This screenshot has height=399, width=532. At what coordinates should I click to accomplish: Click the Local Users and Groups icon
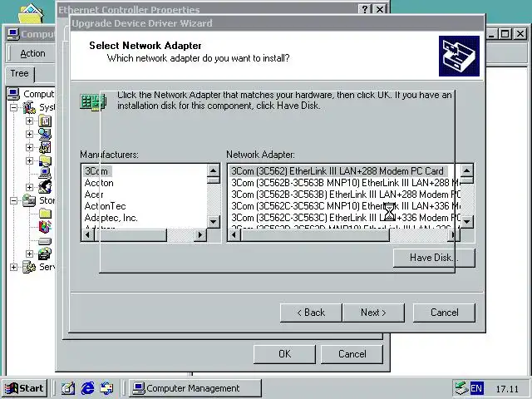click(45, 187)
